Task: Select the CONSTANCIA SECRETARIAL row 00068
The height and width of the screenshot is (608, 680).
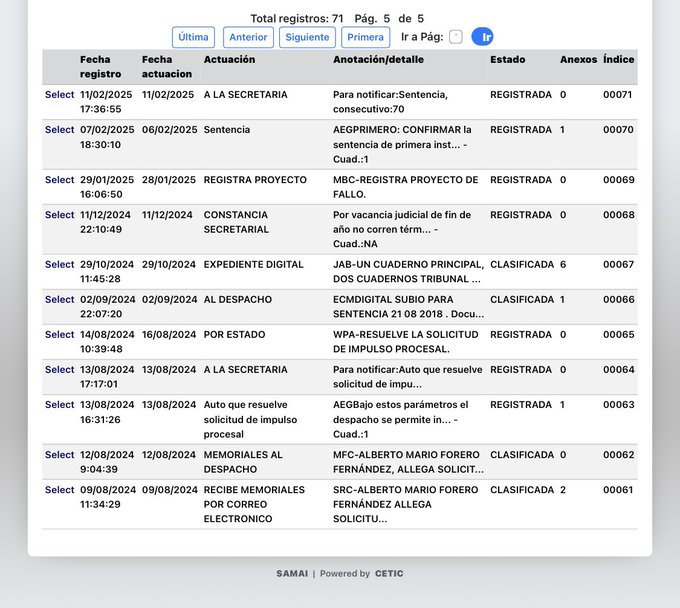Action: point(59,215)
